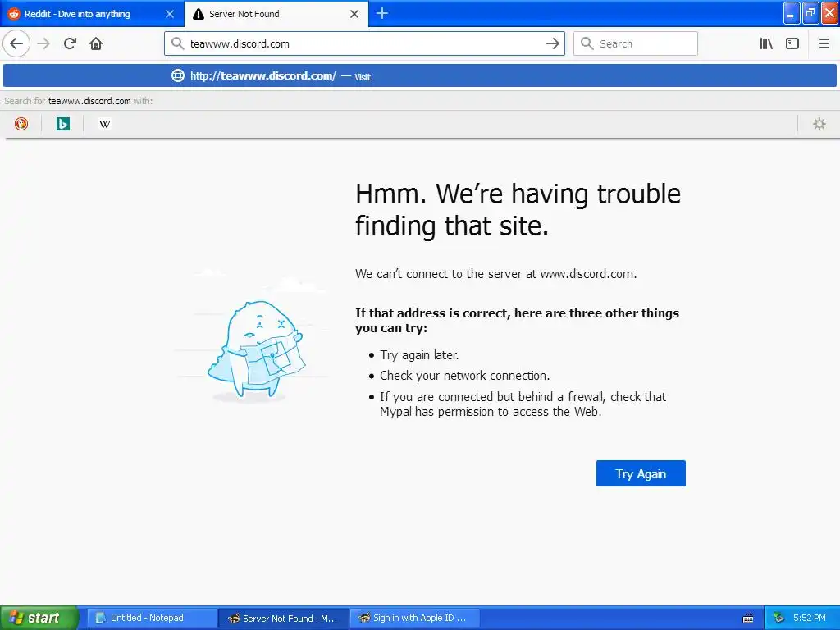Open a new tab with plus button

382,13
